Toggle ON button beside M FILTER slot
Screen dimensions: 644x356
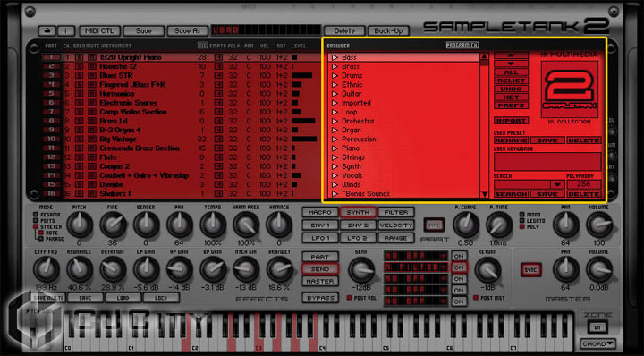459,267
